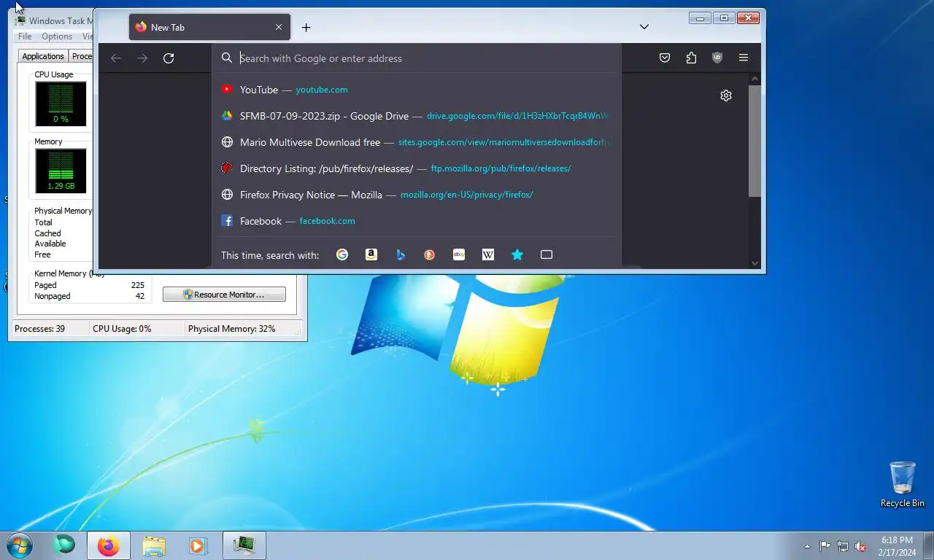Open Action Center flag tray icon
This screenshot has width=934, height=560.
point(825,546)
